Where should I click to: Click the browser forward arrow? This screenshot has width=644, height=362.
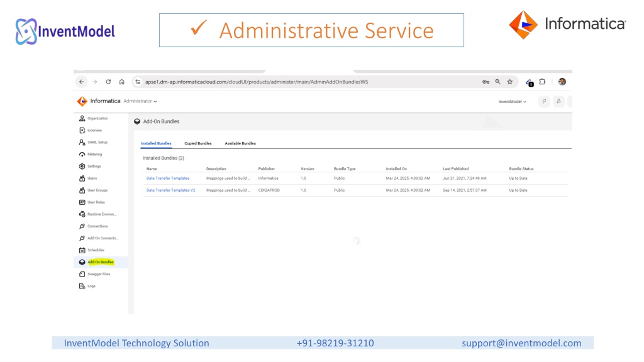coord(95,82)
